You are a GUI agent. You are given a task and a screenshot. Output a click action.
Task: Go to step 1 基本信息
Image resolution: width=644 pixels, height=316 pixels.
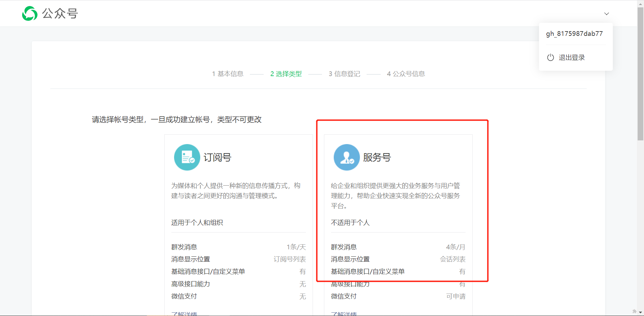[228, 74]
